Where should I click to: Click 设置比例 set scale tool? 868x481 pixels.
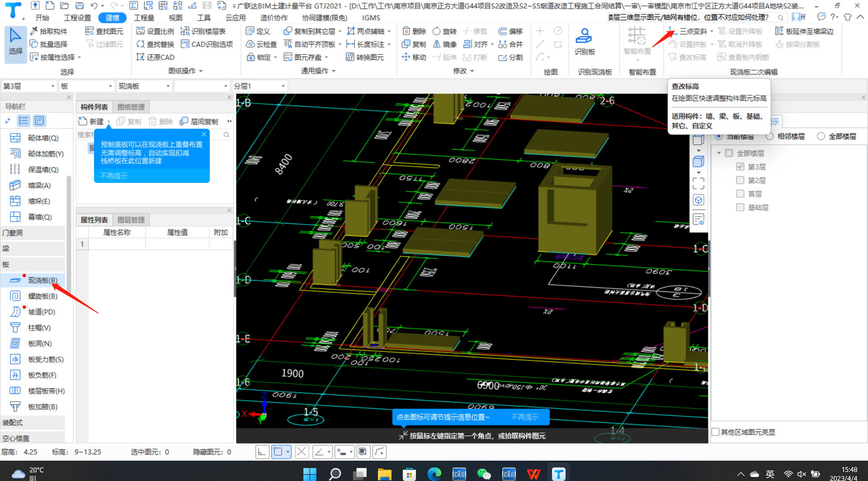pyautogui.click(x=155, y=31)
